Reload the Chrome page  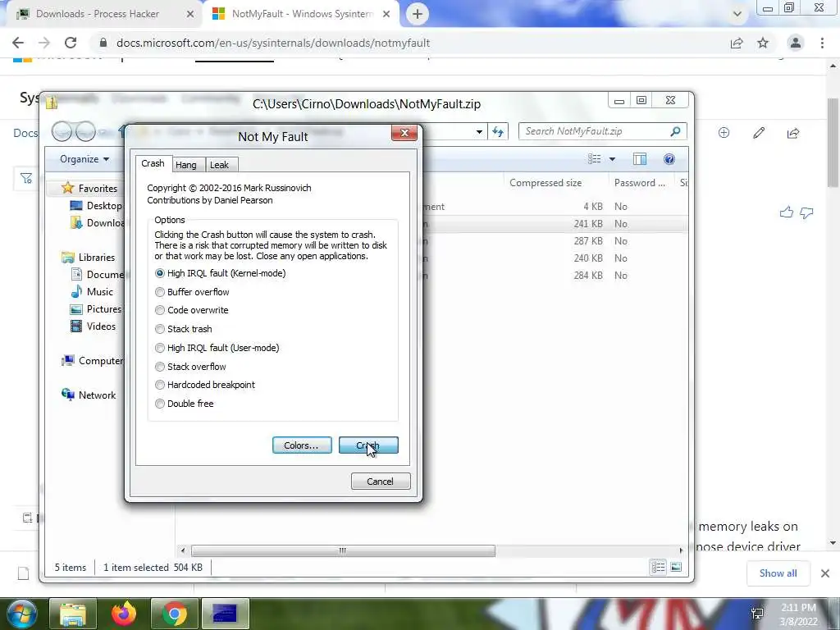point(71,43)
